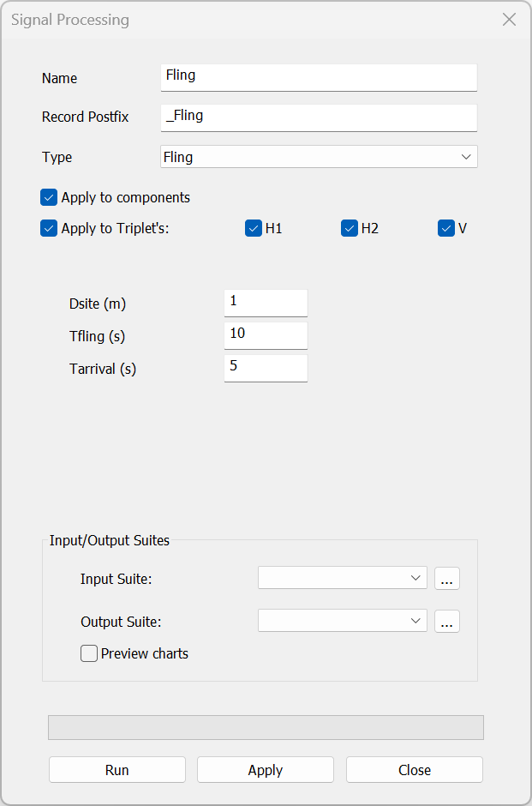Click the Name text field

click(x=318, y=76)
